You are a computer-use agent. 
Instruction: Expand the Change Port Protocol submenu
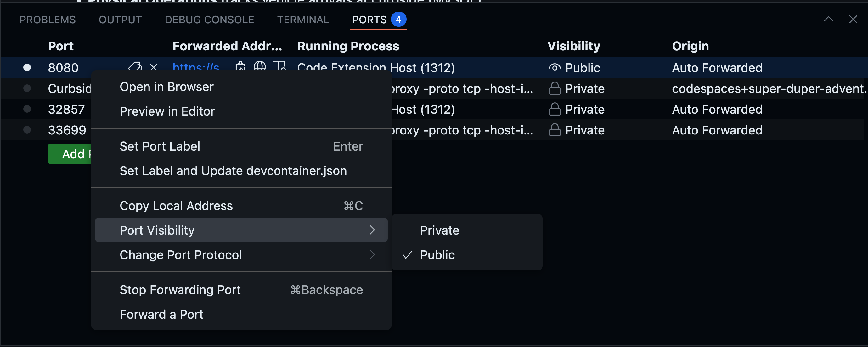pos(181,255)
